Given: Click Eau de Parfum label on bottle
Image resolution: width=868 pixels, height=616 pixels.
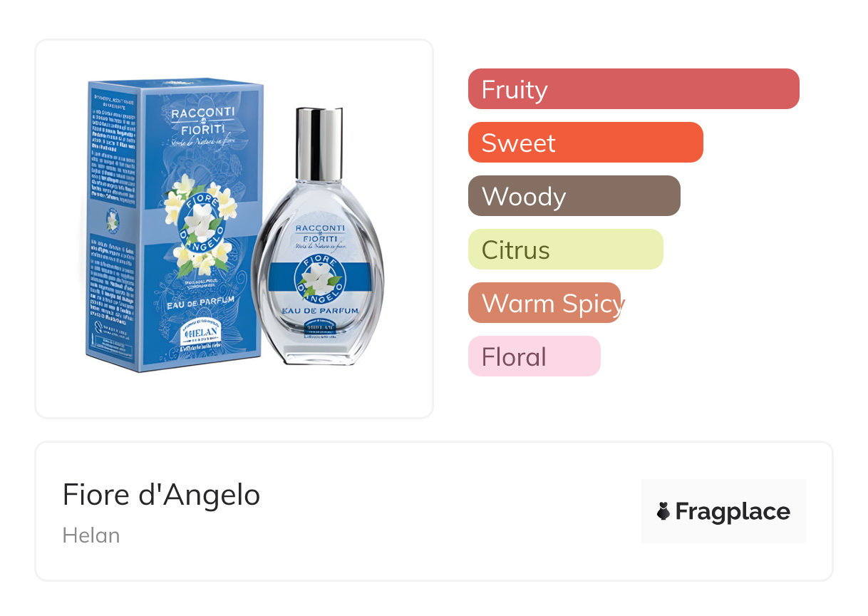Looking at the screenshot, I should [319, 310].
